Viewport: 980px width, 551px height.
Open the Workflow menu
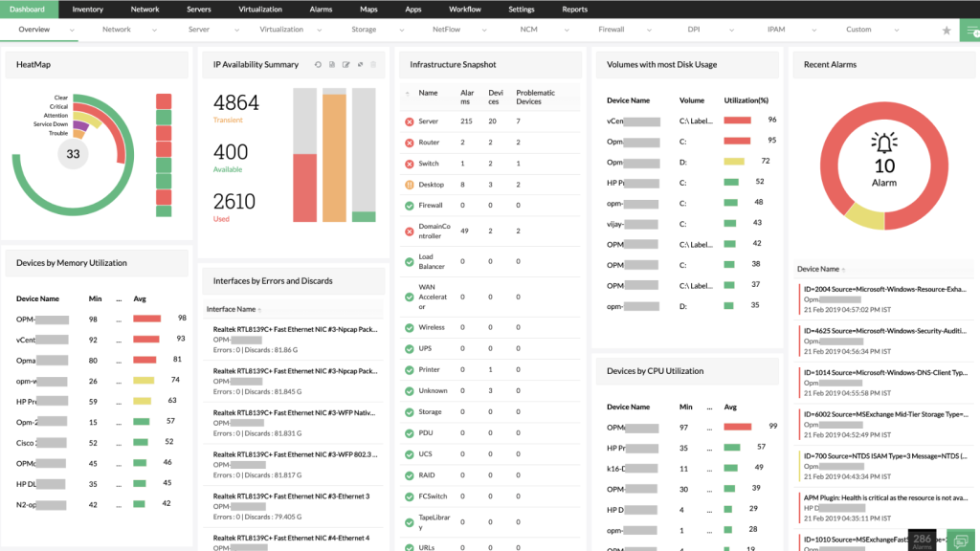[465, 10]
